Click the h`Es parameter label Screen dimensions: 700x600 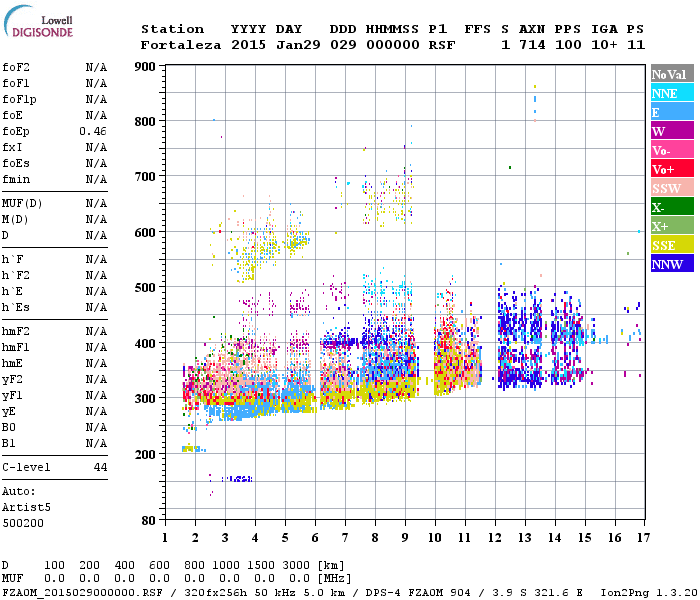click(x=16, y=308)
